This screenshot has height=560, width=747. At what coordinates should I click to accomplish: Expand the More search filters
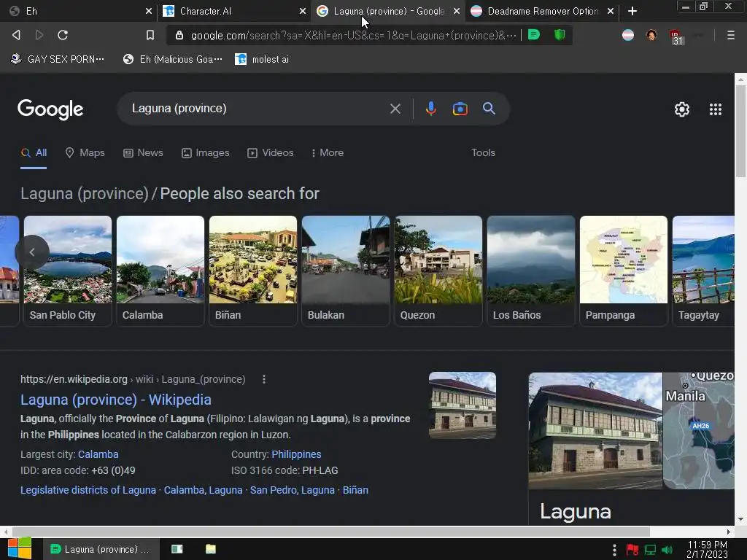coord(328,153)
